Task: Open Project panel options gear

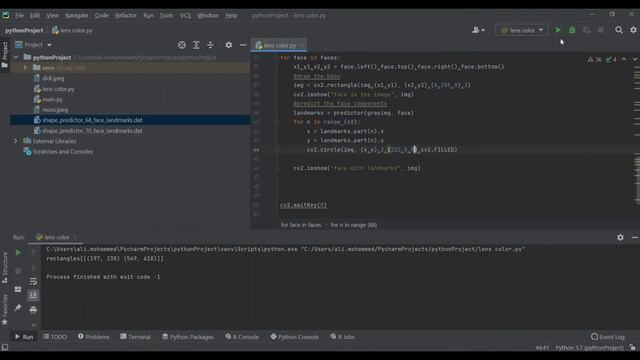Action: click(x=229, y=45)
